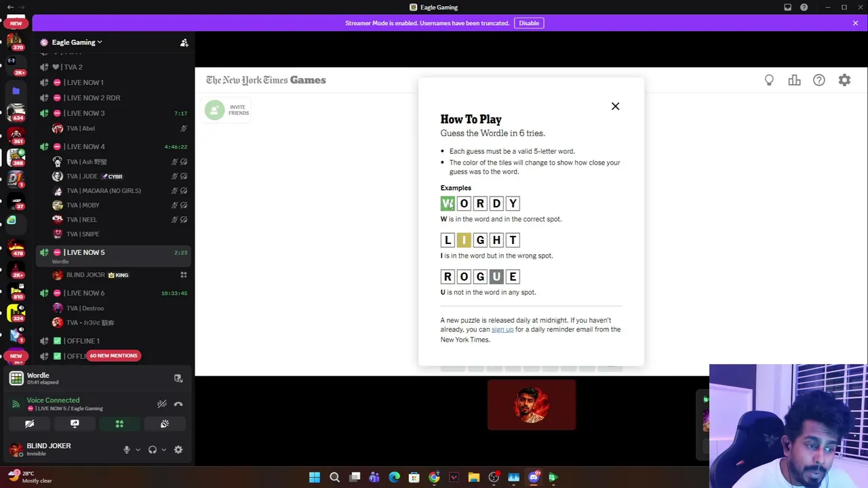Select user TVA | Ash

coord(119,162)
